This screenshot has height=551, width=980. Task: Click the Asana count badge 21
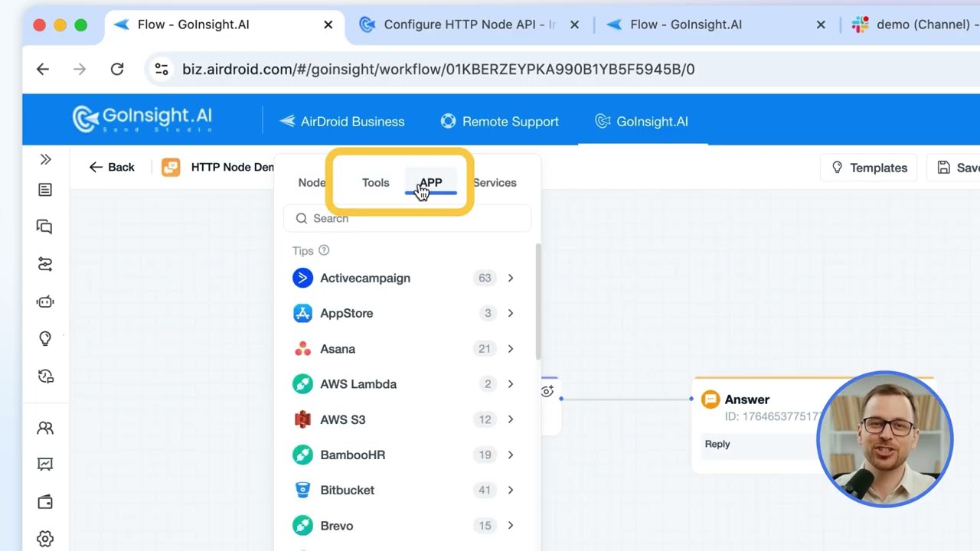pos(485,349)
